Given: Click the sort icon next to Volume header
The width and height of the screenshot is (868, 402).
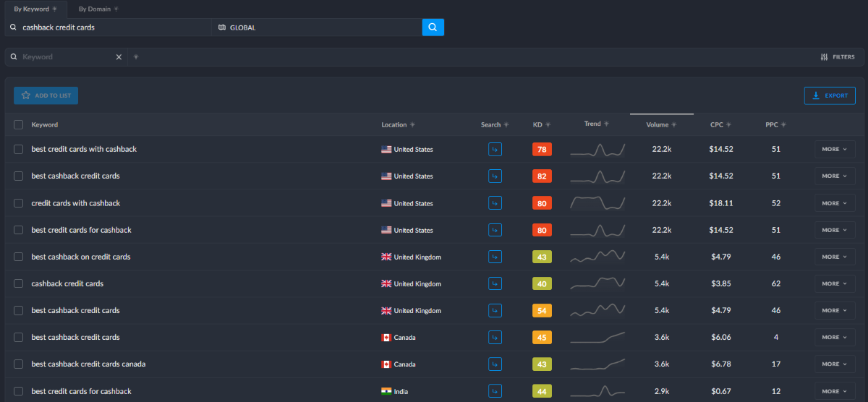Looking at the screenshot, I should [x=674, y=125].
